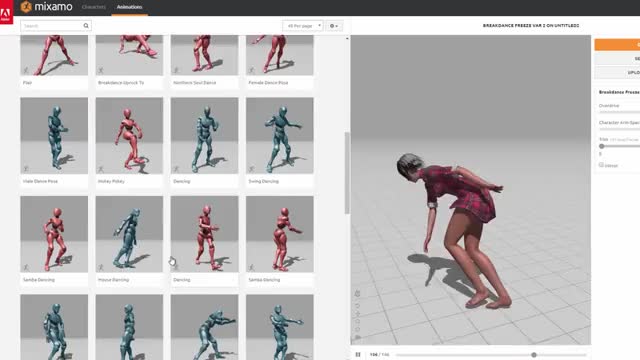
Task: Select the House Dancing animation thumbnail
Action: coord(129,234)
